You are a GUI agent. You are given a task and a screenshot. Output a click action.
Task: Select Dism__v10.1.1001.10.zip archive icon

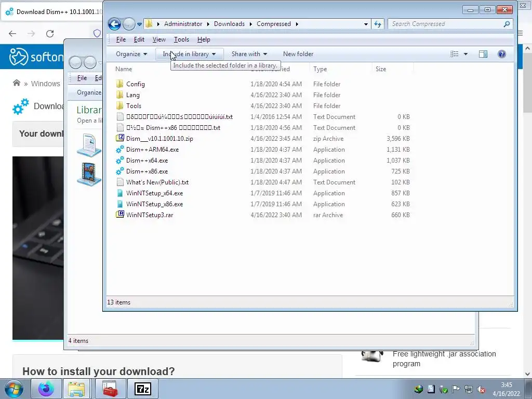[x=120, y=138]
